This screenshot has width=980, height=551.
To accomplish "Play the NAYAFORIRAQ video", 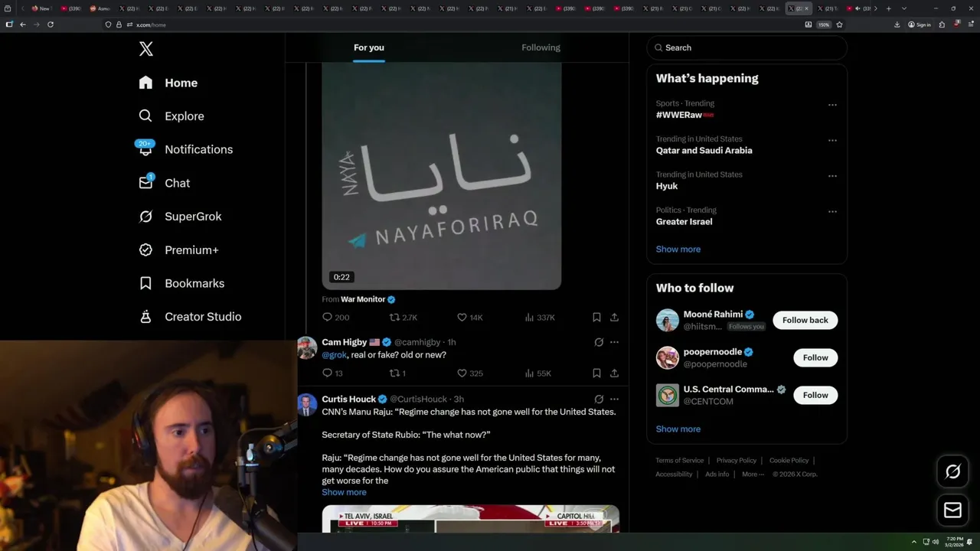I will [x=441, y=176].
